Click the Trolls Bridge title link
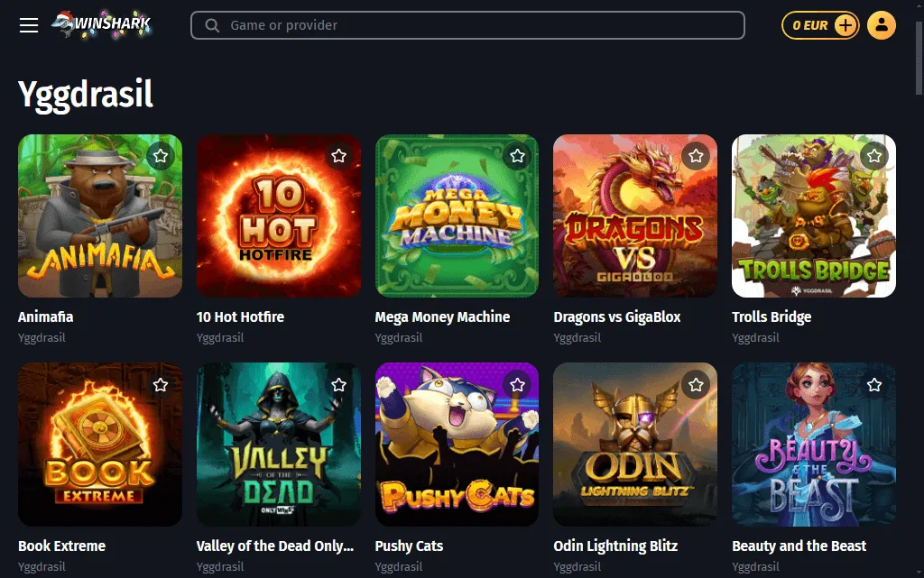924x578 pixels. (x=772, y=317)
